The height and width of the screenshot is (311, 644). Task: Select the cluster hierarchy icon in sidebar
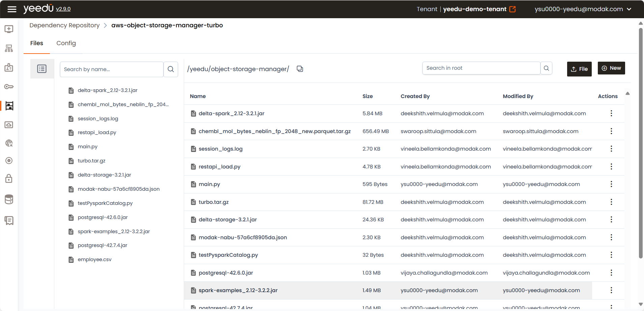click(x=9, y=48)
